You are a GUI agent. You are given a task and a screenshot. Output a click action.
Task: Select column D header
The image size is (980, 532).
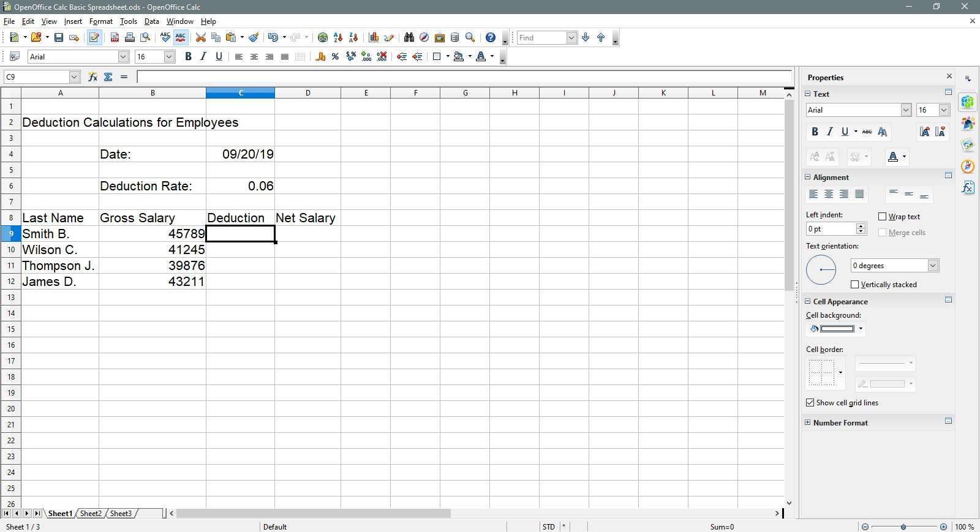click(307, 92)
